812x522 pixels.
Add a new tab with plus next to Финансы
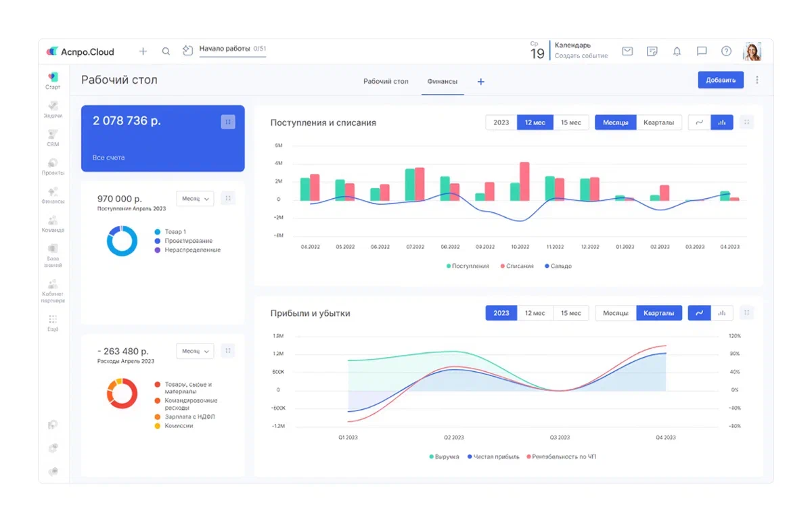(481, 82)
